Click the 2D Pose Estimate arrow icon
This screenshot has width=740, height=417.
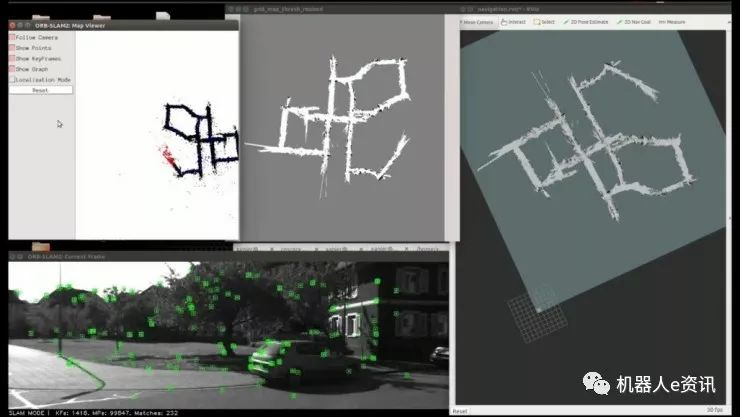point(566,22)
